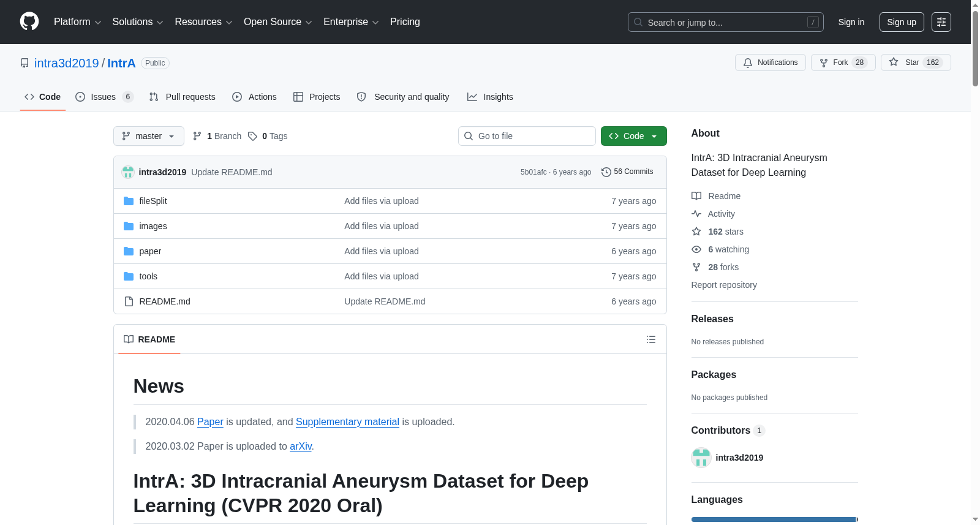
Task: Click the Security shield icon
Action: [x=361, y=97]
